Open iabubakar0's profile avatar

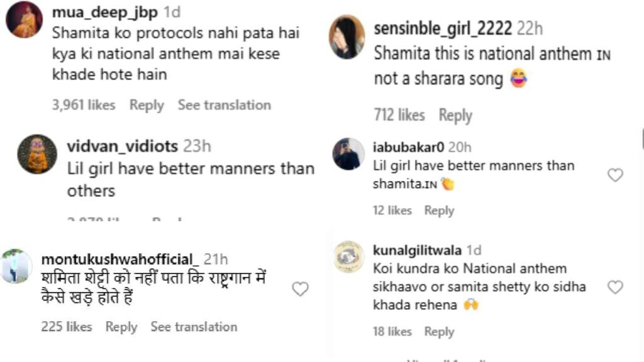[347, 154]
